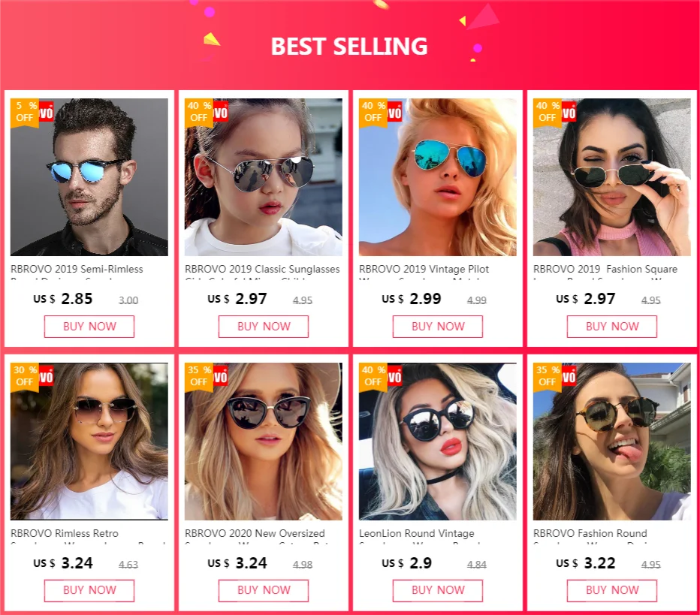Click the 5% OFF badge on Semi-Rimless sunglasses
The height and width of the screenshot is (615, 700).
[25, 113]
